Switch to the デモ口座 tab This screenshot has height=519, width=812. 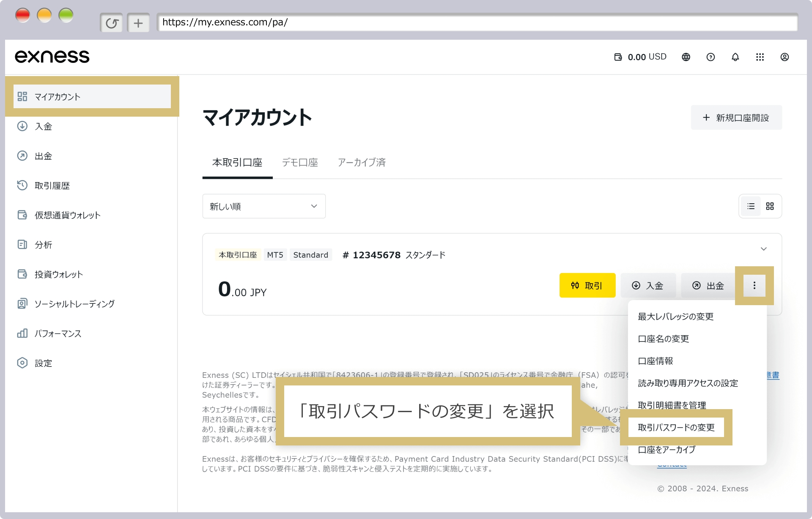300,163
